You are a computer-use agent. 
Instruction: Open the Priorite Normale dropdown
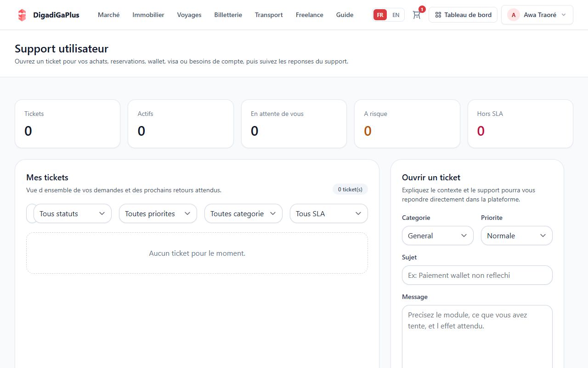point(517,236)
